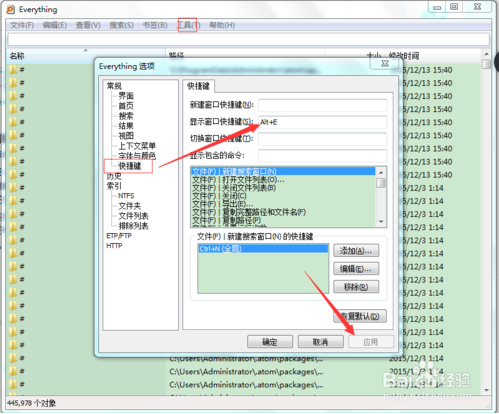Click command list scrollbar down arrow

(x=381, y=222)
